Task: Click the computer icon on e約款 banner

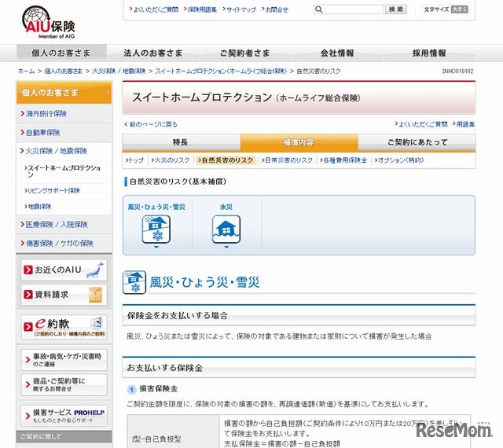Action: click(97, 322)
